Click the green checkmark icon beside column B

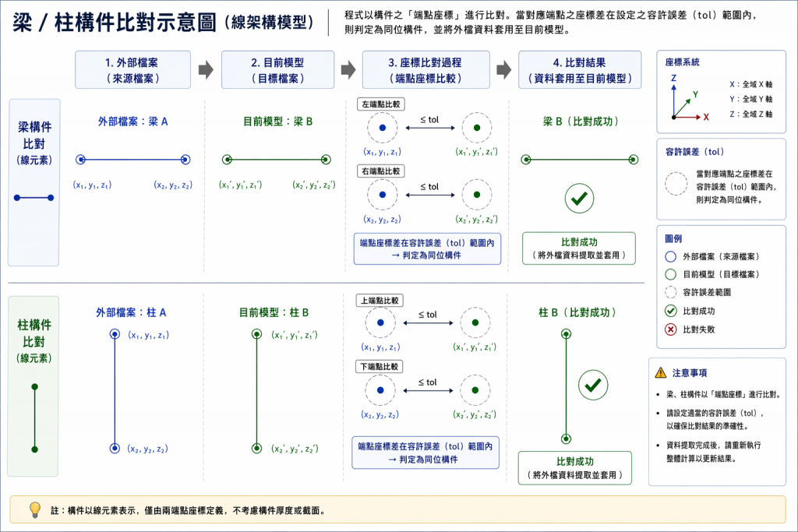pos(595,386)
